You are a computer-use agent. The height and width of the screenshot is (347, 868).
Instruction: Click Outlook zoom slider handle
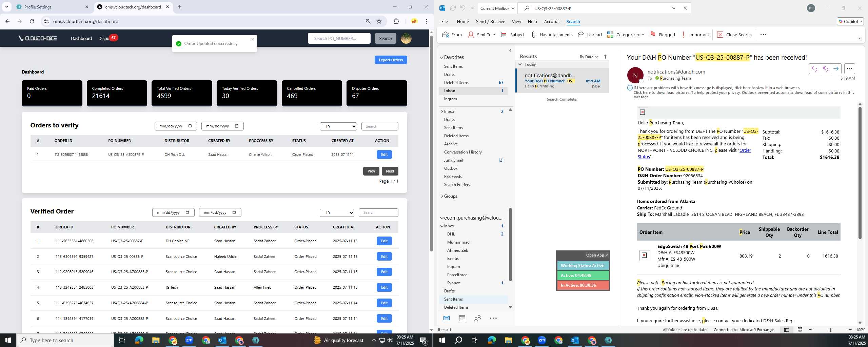[830, 330]
